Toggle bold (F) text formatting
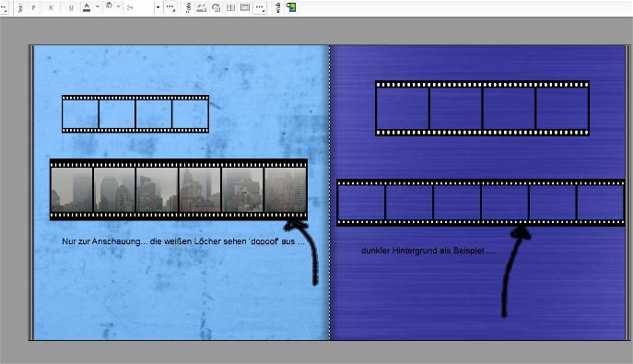The image size is (633, 364). (33, 7)
